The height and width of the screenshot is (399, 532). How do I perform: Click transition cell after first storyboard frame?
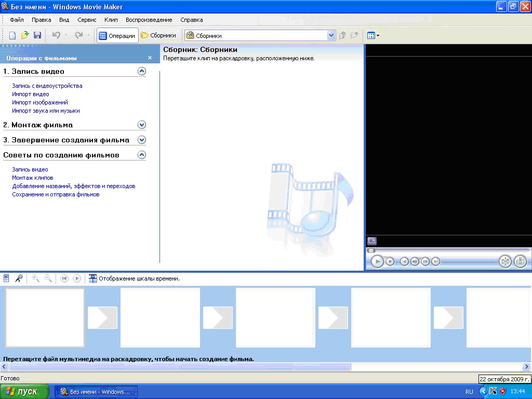(102, 317)
